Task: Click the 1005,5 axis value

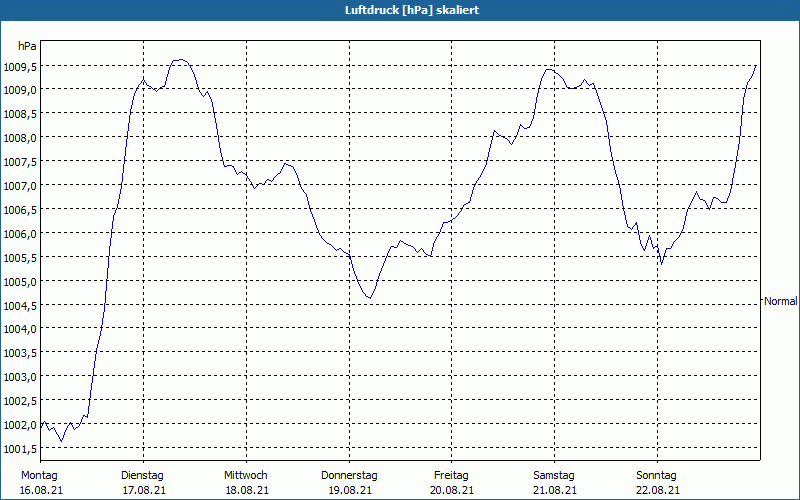Action: (20, 258)
